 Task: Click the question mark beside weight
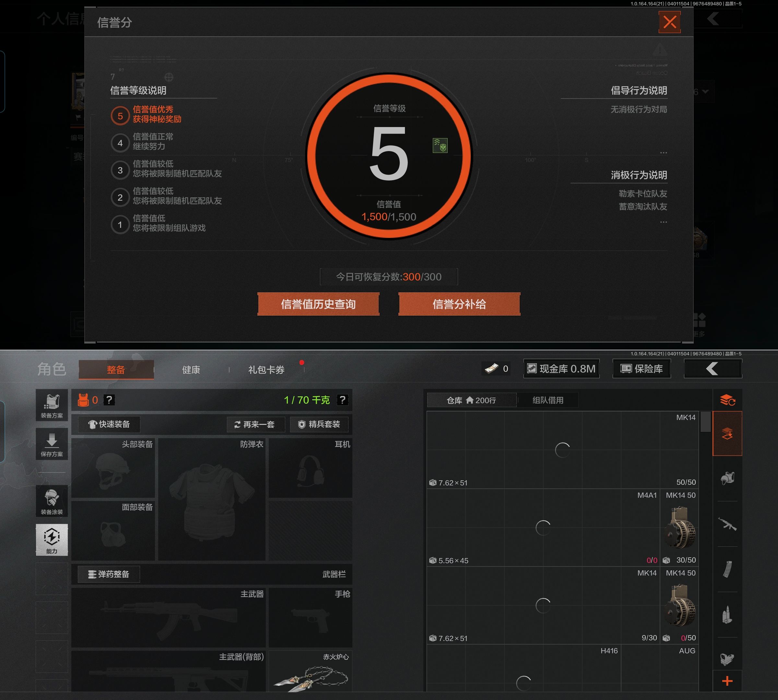pyautogui.click(x=342, y=400)
